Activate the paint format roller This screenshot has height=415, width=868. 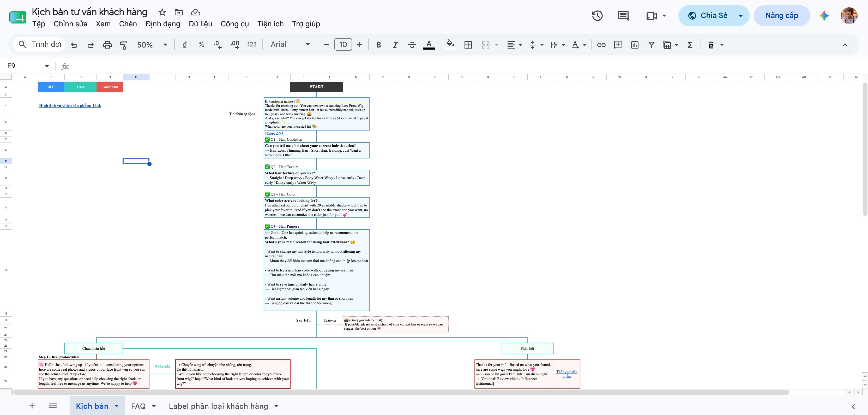(x=124, y=45)
